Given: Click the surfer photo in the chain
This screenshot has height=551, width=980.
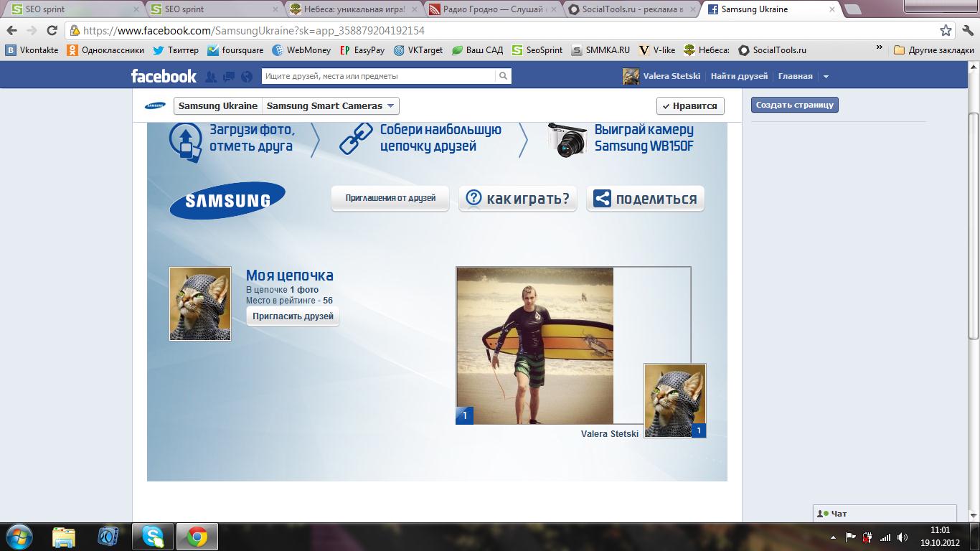Looking at the screenshot, I should click(x=535, y=346).
